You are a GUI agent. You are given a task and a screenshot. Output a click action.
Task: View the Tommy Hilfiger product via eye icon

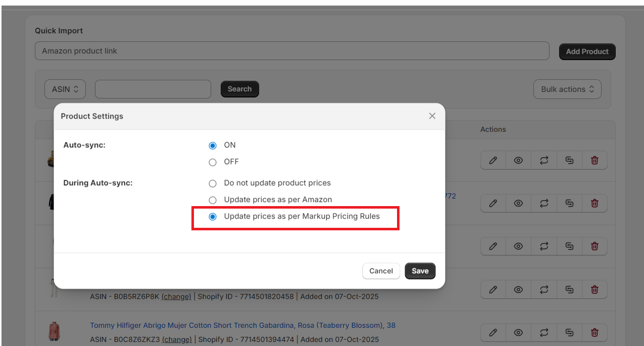518,333
